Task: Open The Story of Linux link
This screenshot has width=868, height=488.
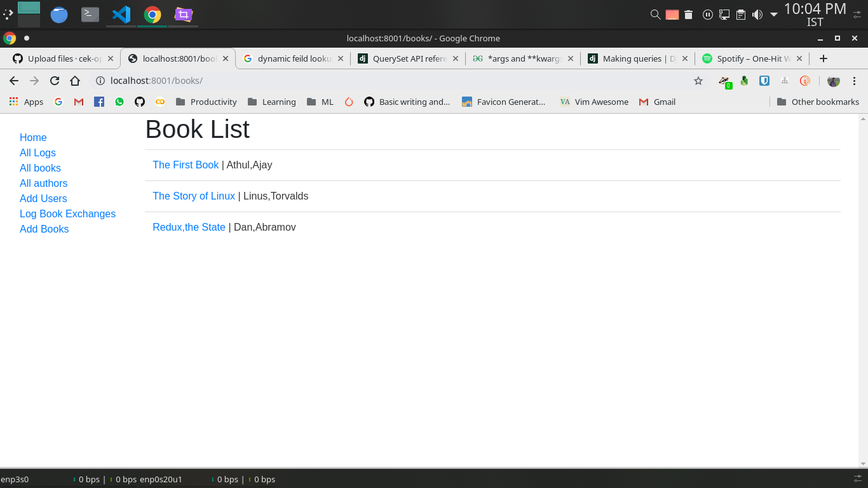Action: (x=194, y=196)
